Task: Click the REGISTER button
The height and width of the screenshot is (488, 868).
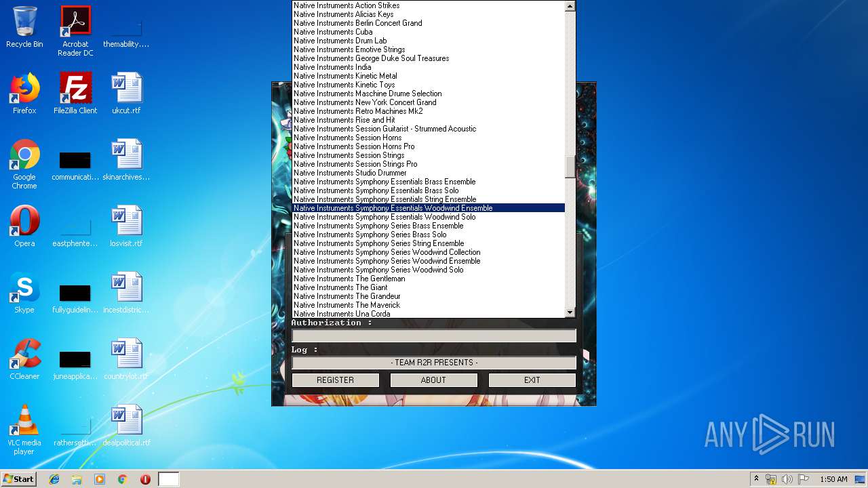Action: tap(336, 380)
